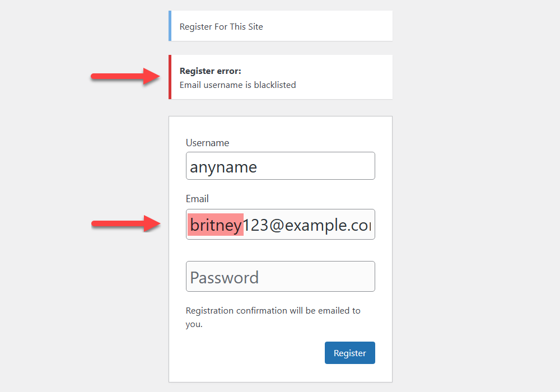
Task: Click the Register button
Action: click(349, 353)
